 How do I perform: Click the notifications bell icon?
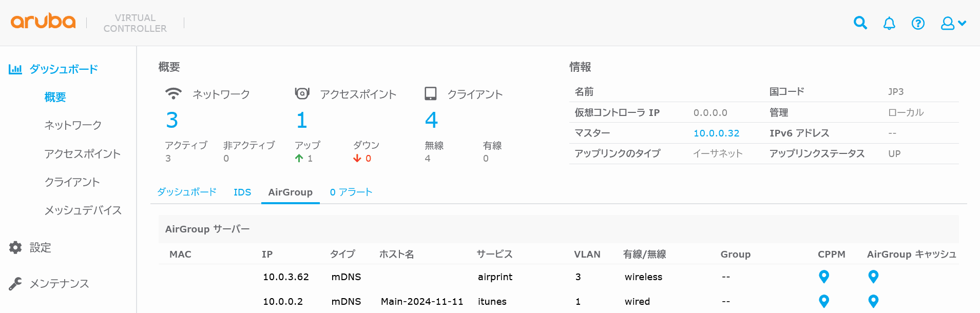click(889, 23)
